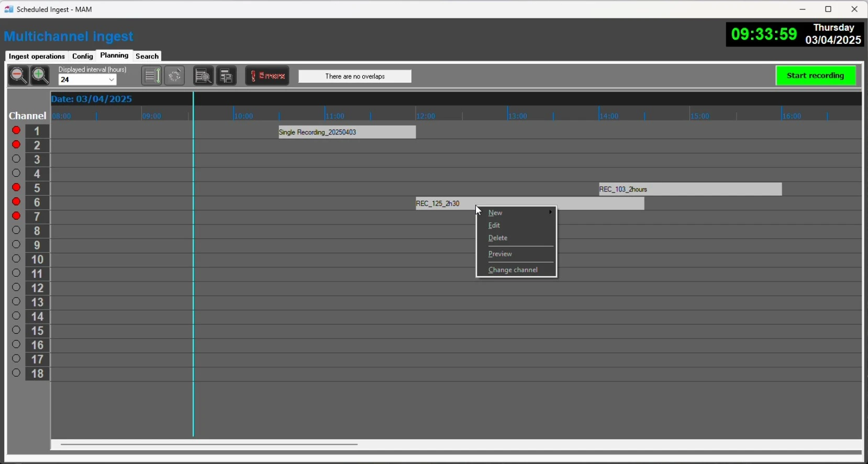This screenshot has width=868, height=464.
Task: Select the REC_103_2hours recording block
Action: [690, 189]
